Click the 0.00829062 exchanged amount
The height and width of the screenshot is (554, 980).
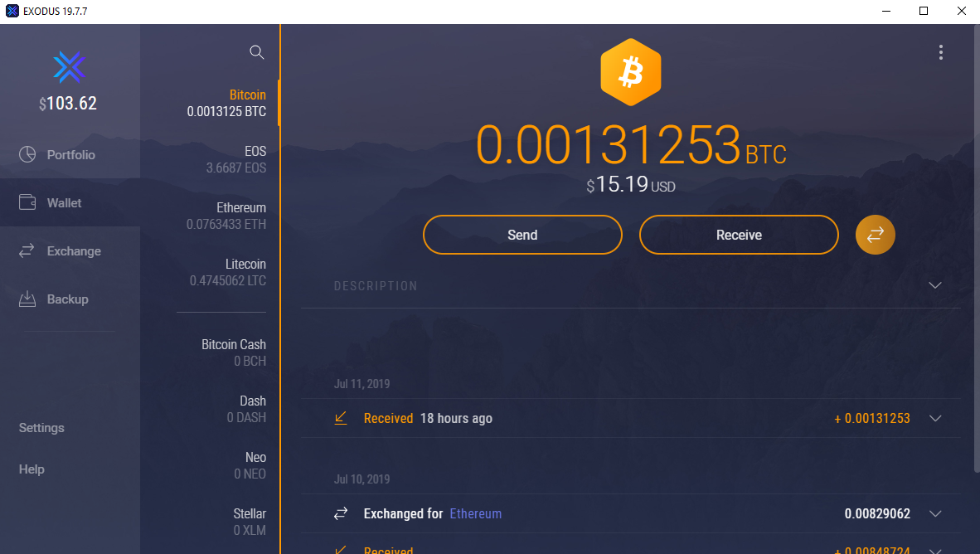point(877,513)
